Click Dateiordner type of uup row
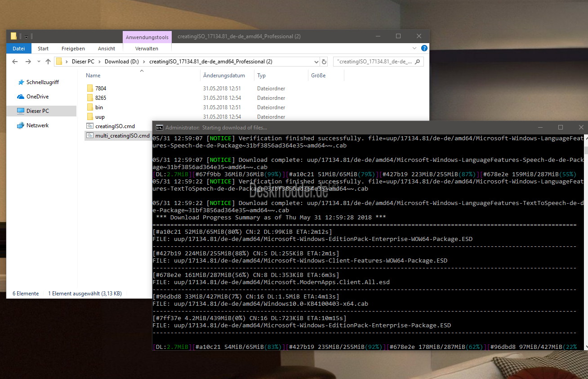Viewport: 588px width, 379px height. (271, 117)
